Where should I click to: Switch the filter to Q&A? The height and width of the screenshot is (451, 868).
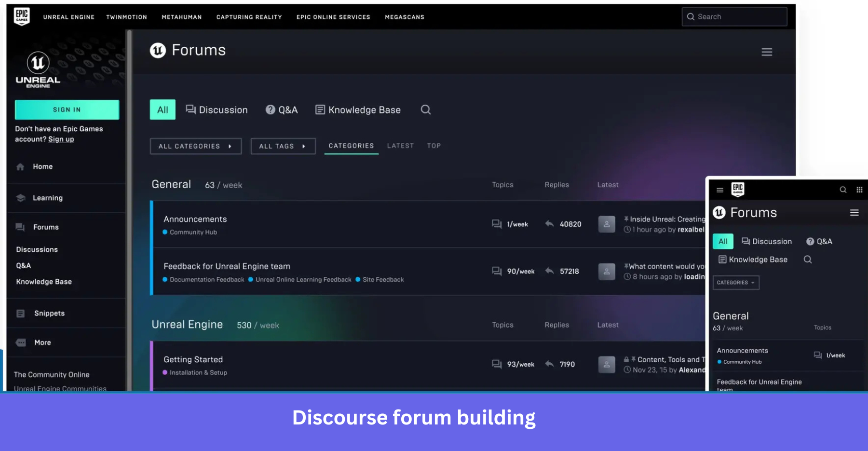tap(282, 109)
